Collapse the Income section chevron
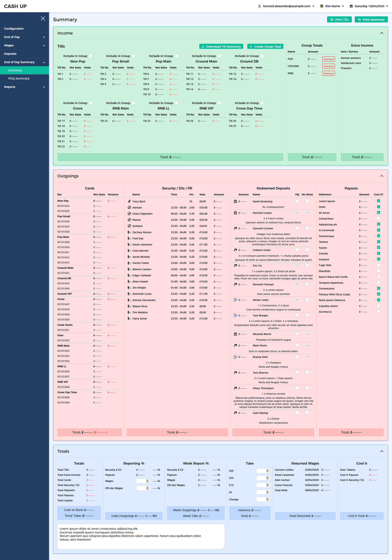Viewport: 392px width, 560px height. click(382, 33)
